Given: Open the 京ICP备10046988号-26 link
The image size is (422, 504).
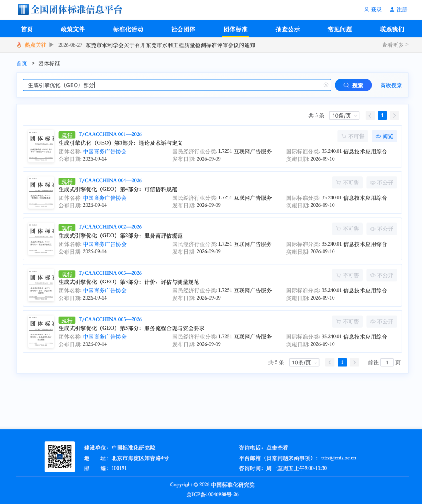Looking at the screenshot, I should [x=213, y=495].
